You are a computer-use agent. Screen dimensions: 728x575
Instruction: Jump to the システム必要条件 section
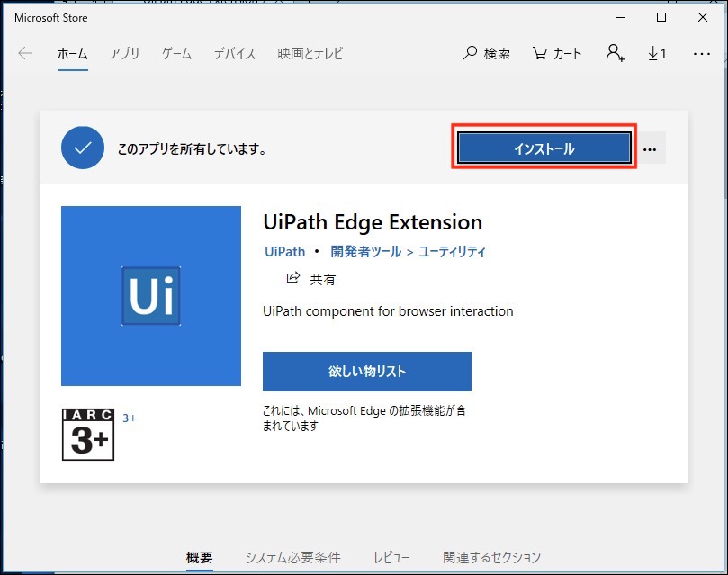tap(293, 557)
